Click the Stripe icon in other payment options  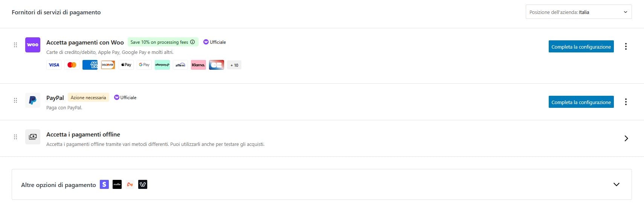[104, 184]
